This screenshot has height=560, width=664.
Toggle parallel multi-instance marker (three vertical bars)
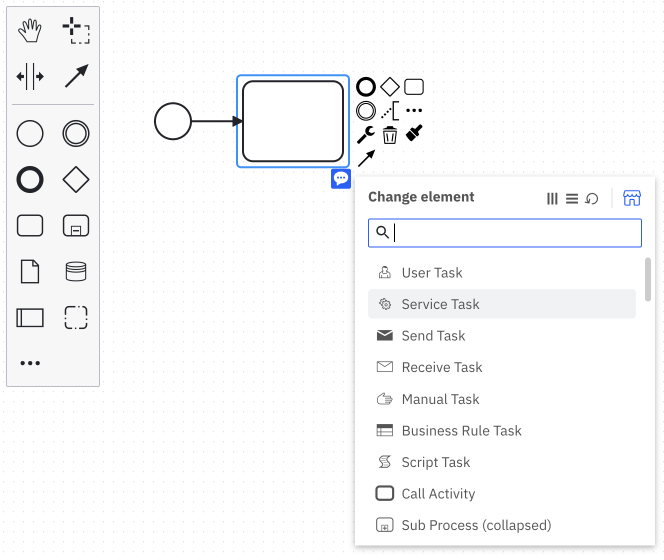552,199
